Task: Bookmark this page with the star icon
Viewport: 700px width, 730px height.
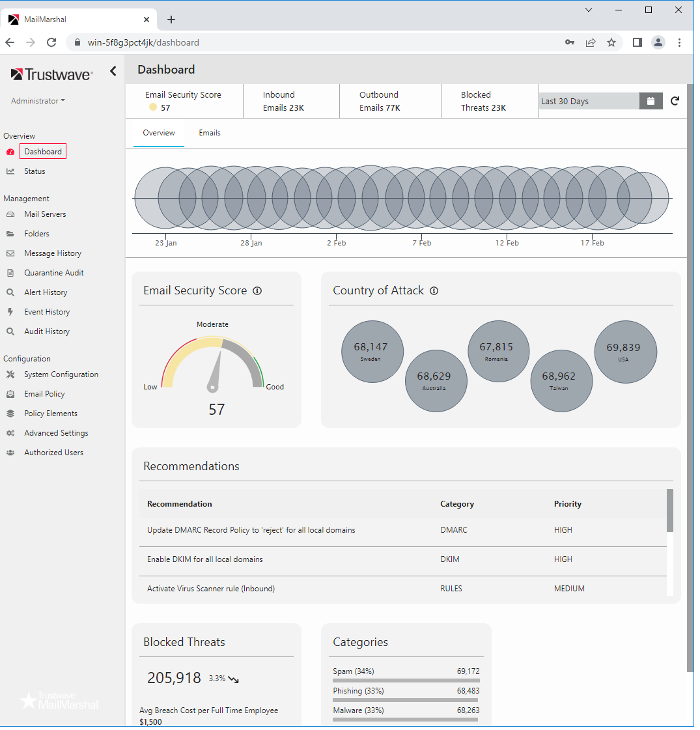Action: [611, 42]
